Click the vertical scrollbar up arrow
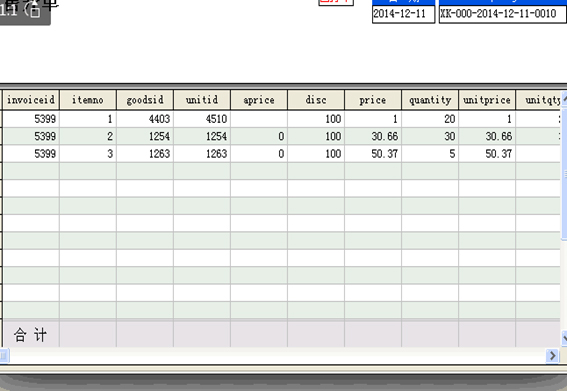The image size is (567, 391). coord(564,98)
